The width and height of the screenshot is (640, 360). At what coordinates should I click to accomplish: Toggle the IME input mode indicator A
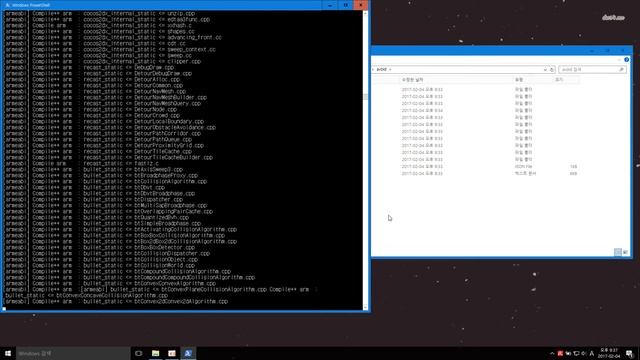(592, 353)
